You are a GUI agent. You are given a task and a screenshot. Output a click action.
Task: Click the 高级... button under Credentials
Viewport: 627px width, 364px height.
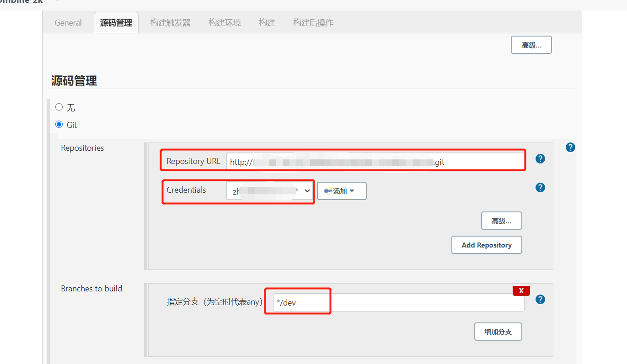coord(502,221)
